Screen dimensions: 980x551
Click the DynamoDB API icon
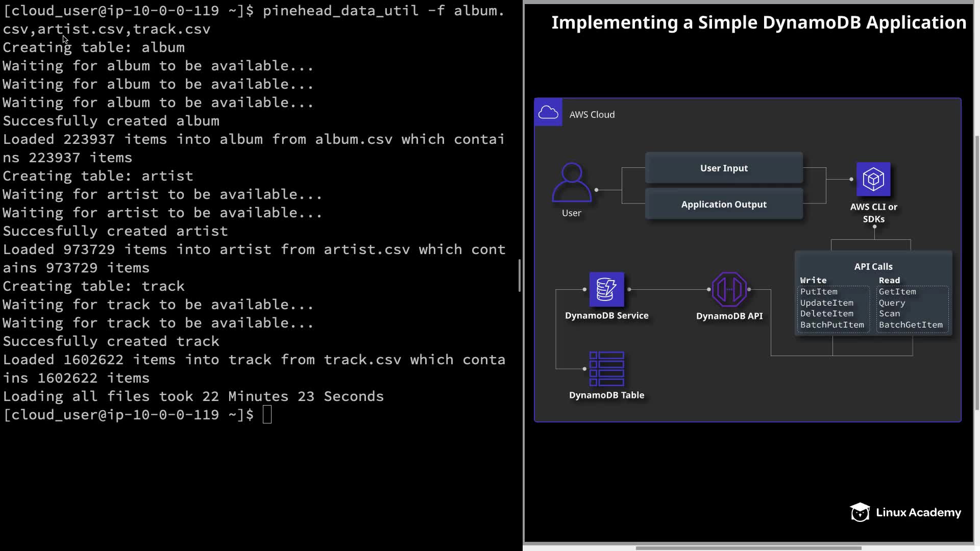(729, 289)
